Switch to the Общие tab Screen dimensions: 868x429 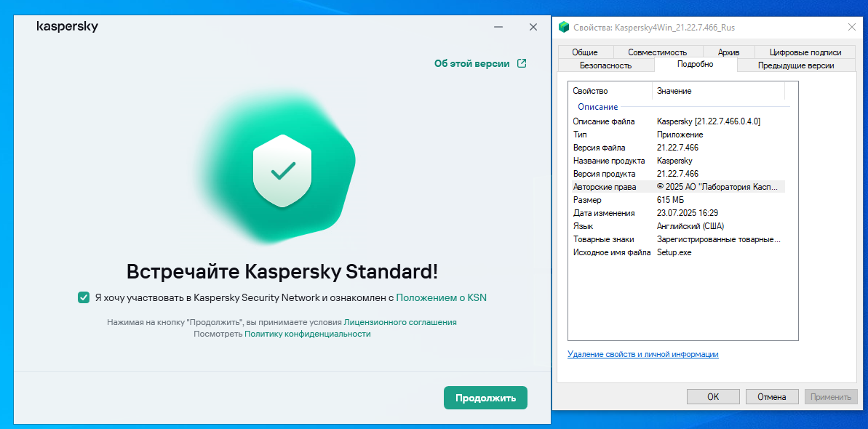[x=585, y=52]
